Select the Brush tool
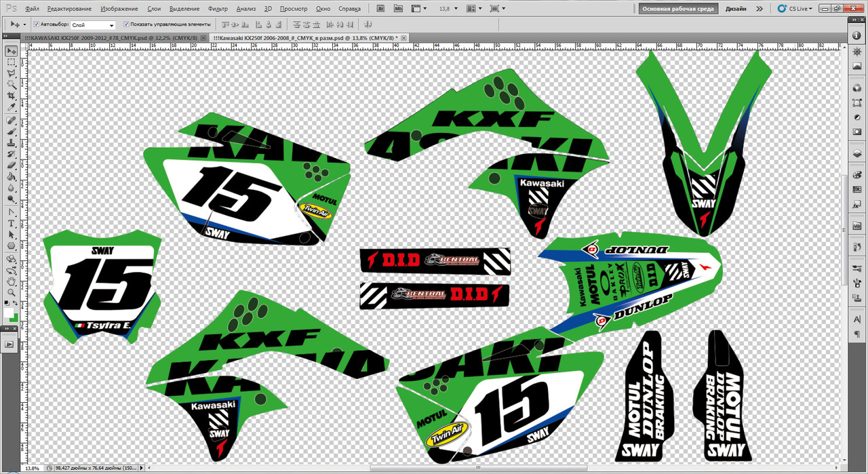 (12, 131)
